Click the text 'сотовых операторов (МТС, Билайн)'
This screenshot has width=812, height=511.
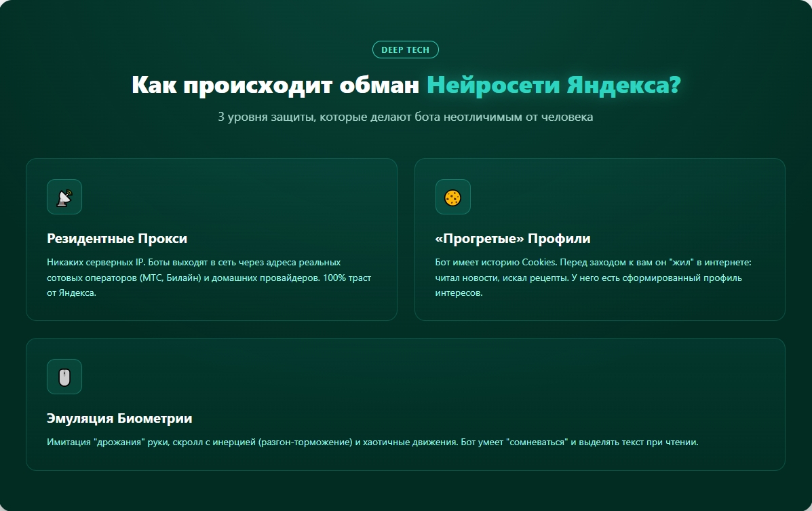pos(123,278)
